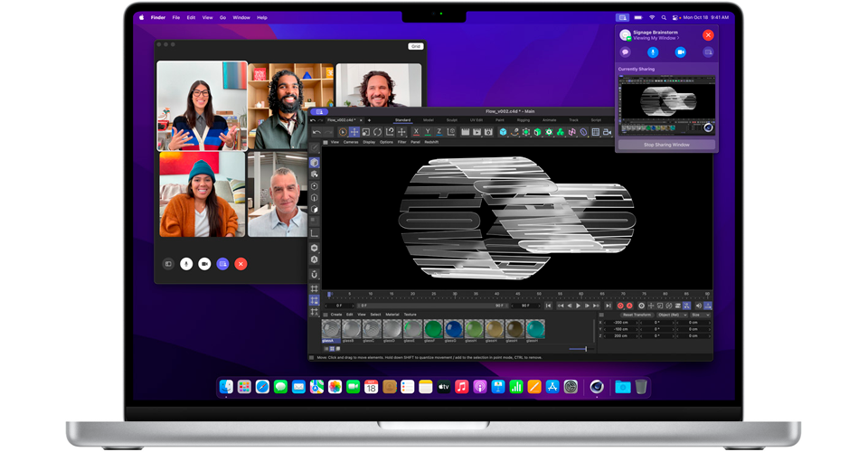The image size is (868, 452).
Task: Click the Undo arrow in main toolbar
Action: [x=316, y=132]
